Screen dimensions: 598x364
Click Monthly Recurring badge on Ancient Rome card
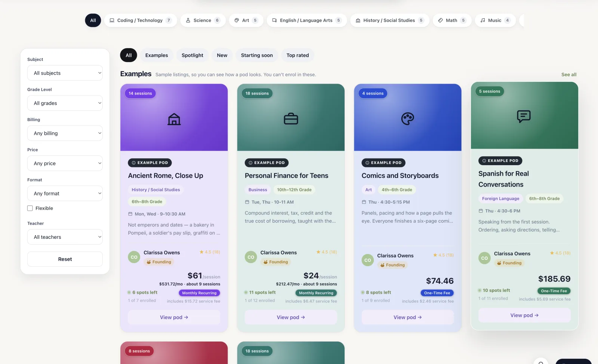199,293
